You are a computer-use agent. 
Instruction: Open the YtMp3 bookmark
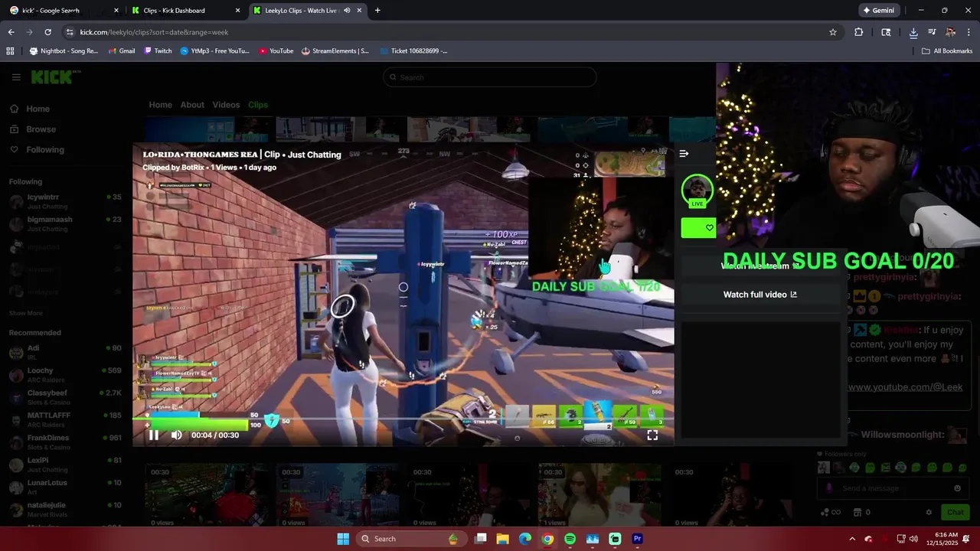215,51
